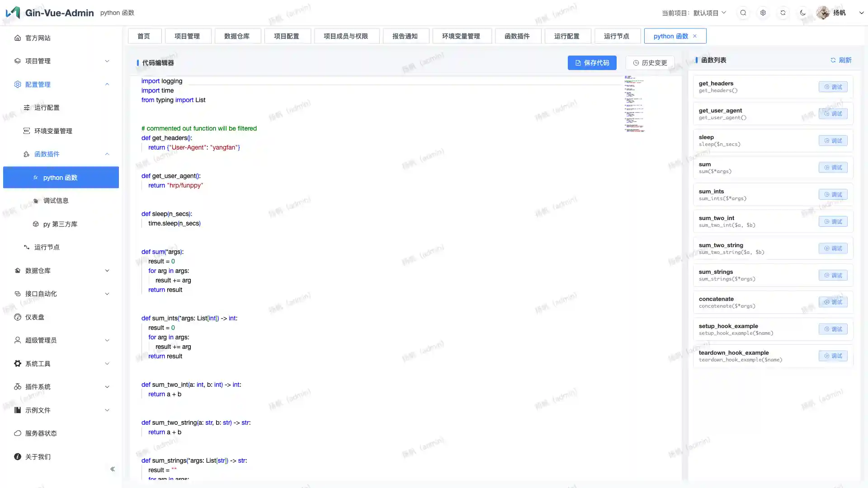Screen dimensions: 868x488
Task: Open 服务器状态 in sidebar
Action: [x=41, y=433]
